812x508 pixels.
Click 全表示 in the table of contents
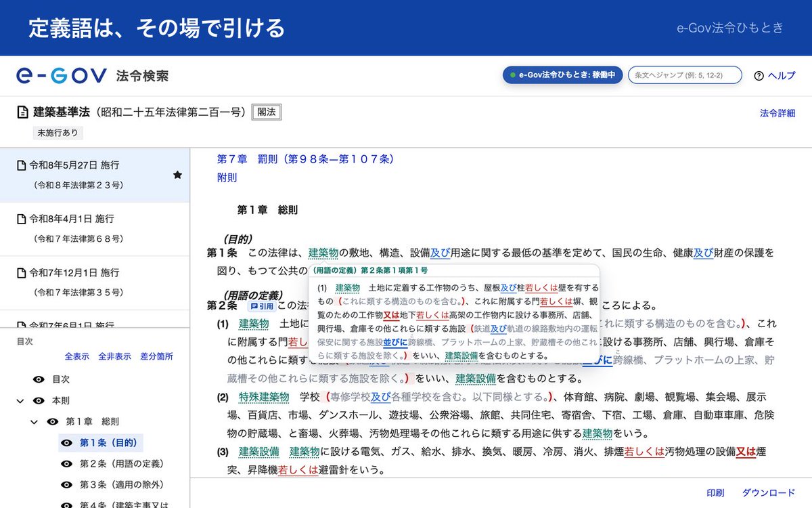(77, 356)
